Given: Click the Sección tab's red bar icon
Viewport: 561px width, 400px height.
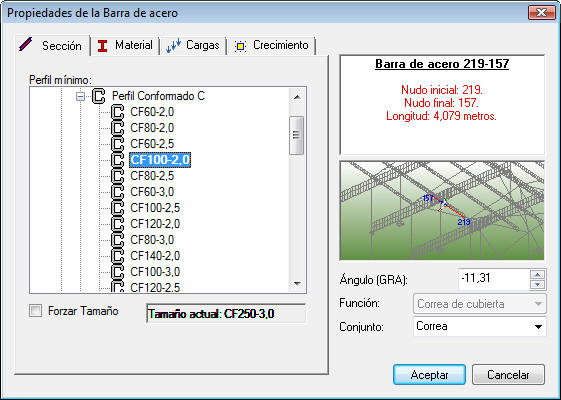Looking at the screenshot, I should pyautogui.click(x=26, y=45).
